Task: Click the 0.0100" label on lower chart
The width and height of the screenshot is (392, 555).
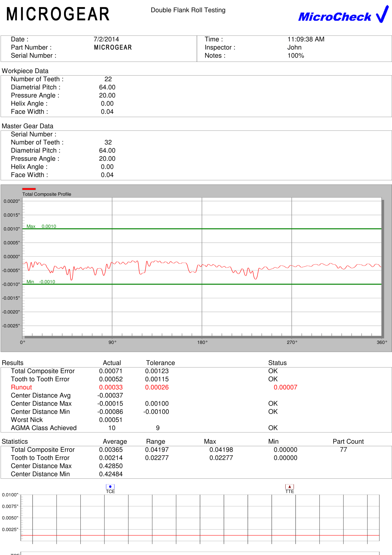Action: [x=10, y=495]
